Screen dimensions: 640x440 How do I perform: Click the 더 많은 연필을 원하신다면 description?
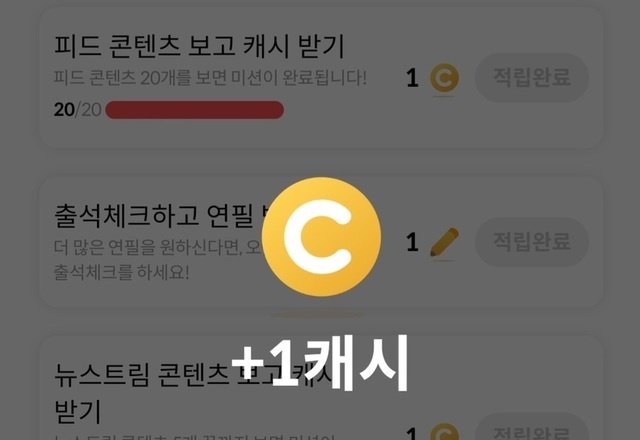coord(158,247)
